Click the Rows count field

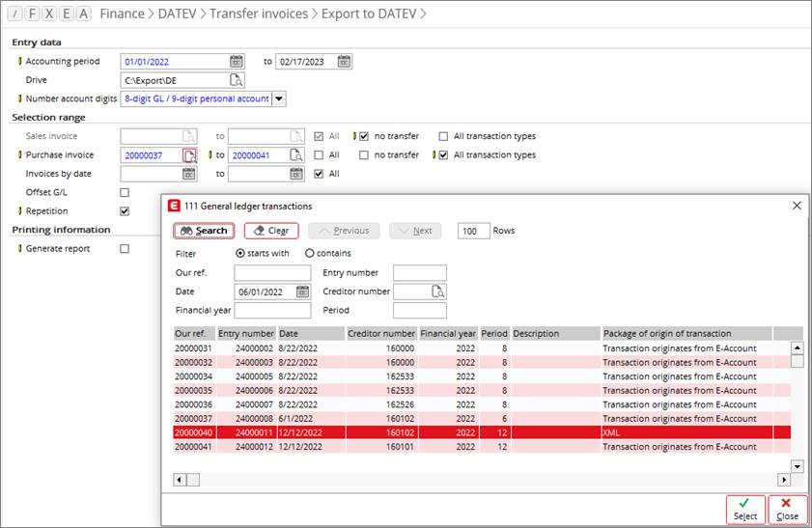[473, 231]
